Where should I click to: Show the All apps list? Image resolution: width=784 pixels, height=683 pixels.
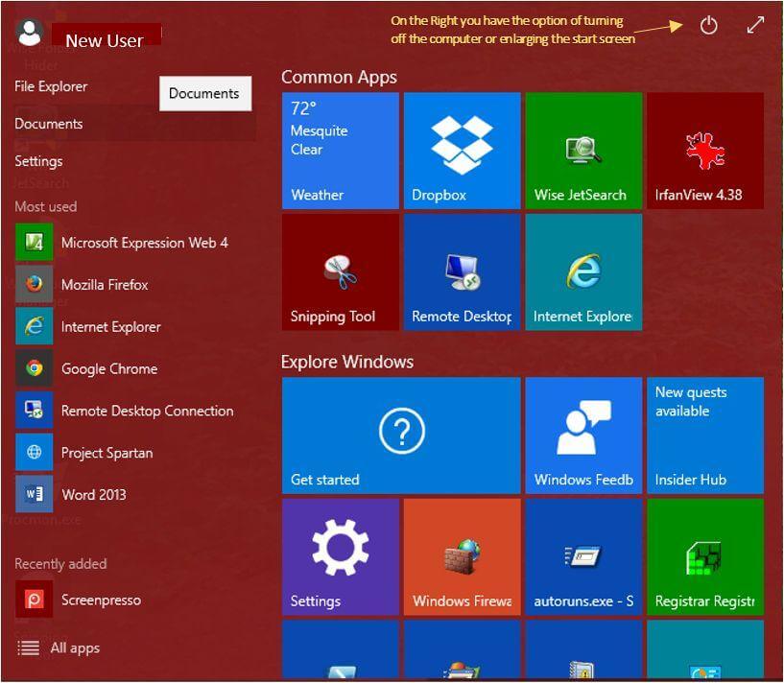click(59, 648)
